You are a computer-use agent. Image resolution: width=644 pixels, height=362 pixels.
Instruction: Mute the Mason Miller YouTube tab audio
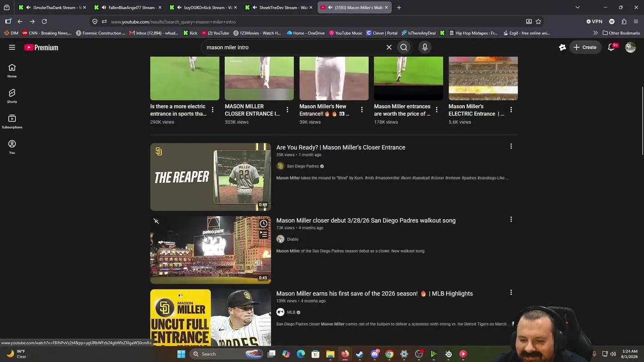pyautogui.click(x=330, y=8)
